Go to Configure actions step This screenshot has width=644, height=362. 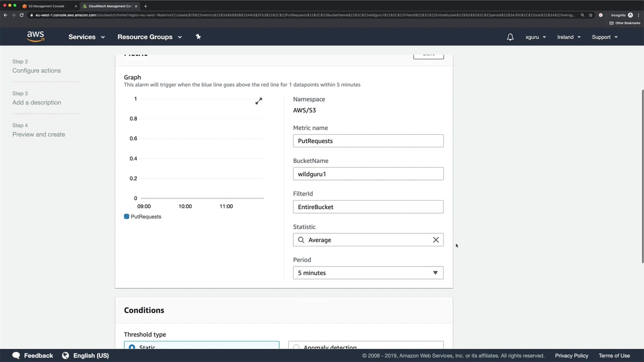click(37, 70)
